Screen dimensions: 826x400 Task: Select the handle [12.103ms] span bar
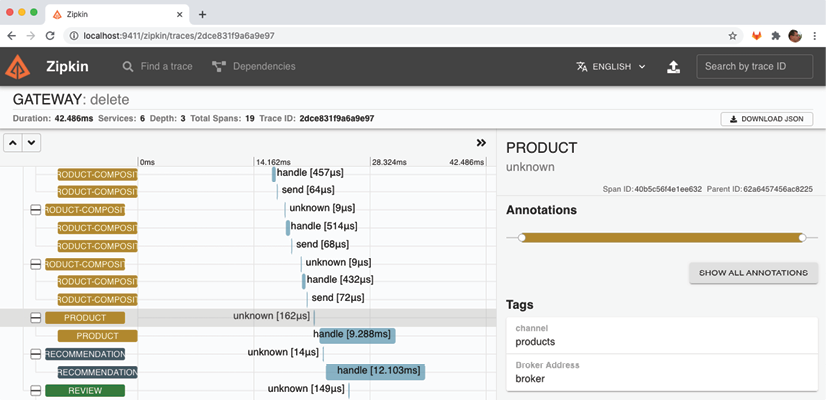(x=376, y=372)
